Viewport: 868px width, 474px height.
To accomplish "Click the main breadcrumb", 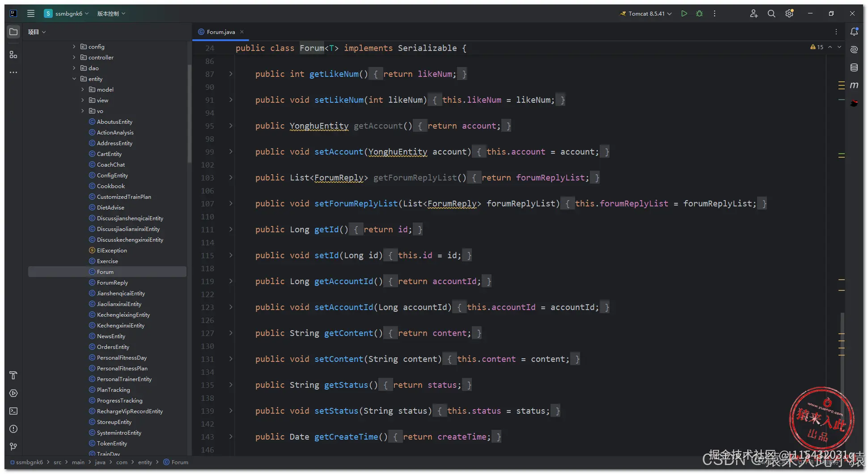I will [x=78, y=462].
